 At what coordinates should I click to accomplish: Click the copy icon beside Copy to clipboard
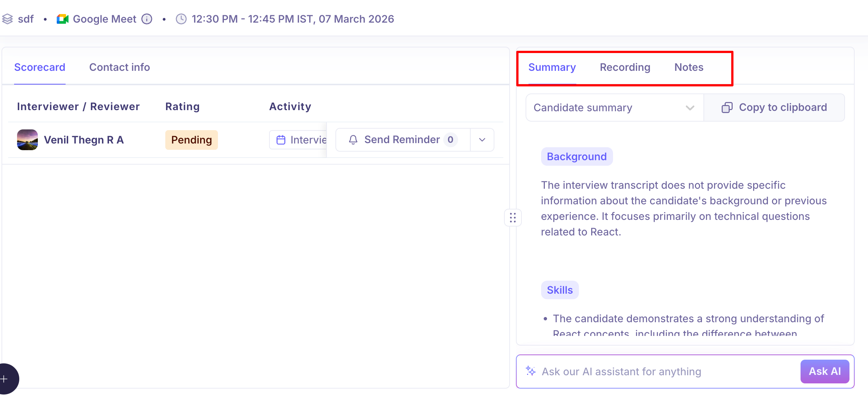pyautogui.click(x=727, y=108)
